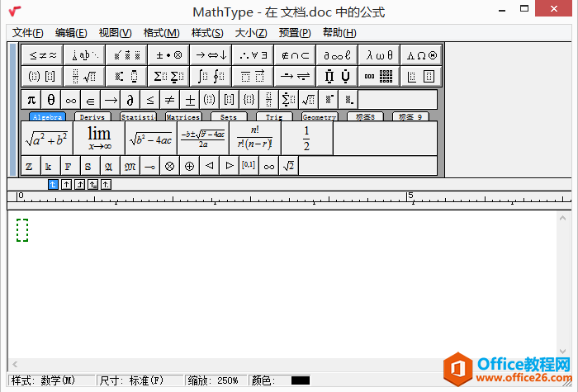Click the 缩放: 250% status field
The image size is (578, 392).
click(x=216, y=380)
